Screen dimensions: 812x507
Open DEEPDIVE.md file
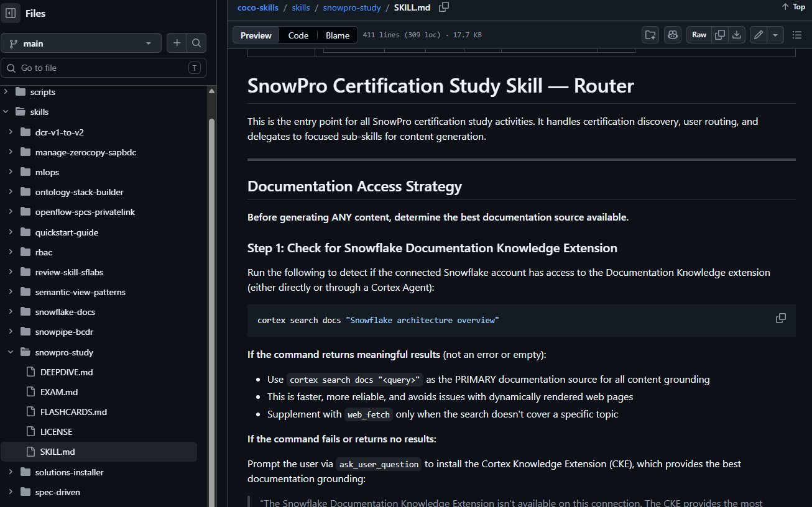click(67, 372)
